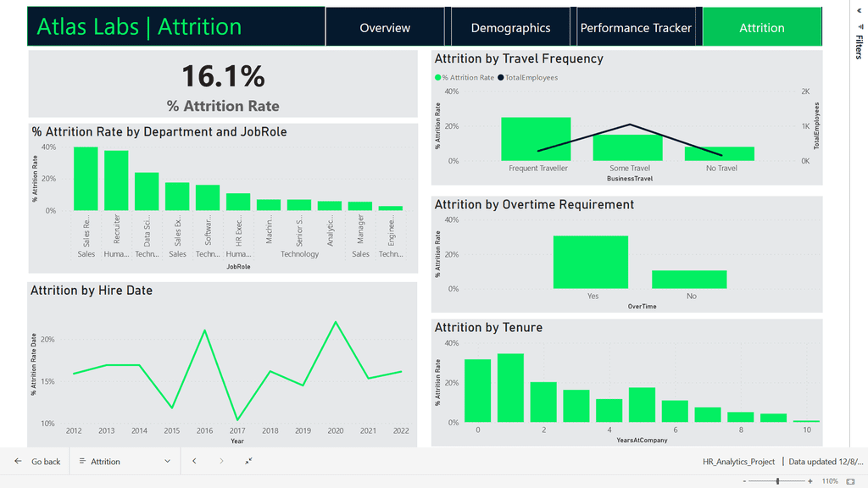Viewport: 868px width, 488px height.
Task: Go to the next report page
Action: pyautogui.click(x=221, y=461)
